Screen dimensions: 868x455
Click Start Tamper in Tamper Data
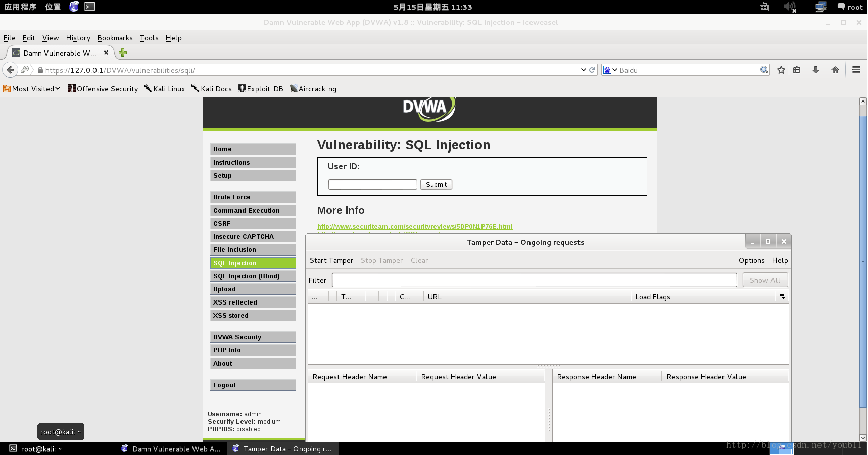click(331, 260)
